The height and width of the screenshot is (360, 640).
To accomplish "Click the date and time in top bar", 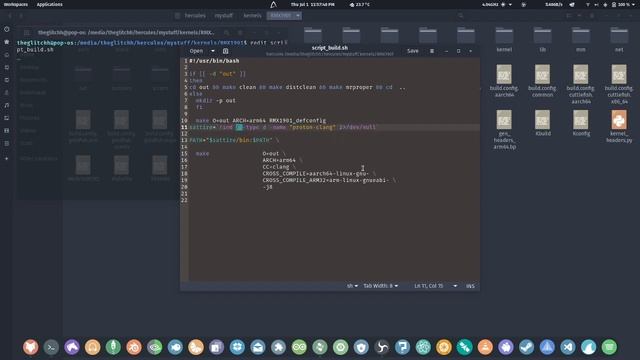I will (313, 4).
